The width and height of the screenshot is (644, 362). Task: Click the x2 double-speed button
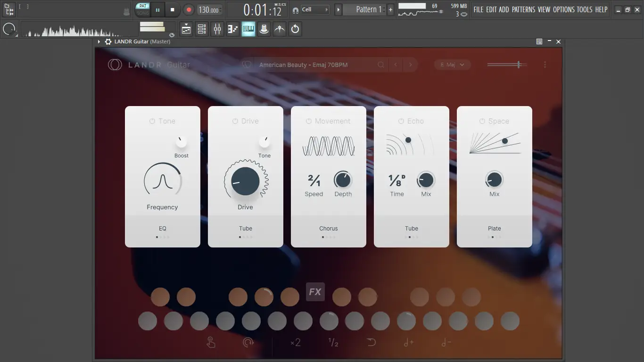point(296,343)
